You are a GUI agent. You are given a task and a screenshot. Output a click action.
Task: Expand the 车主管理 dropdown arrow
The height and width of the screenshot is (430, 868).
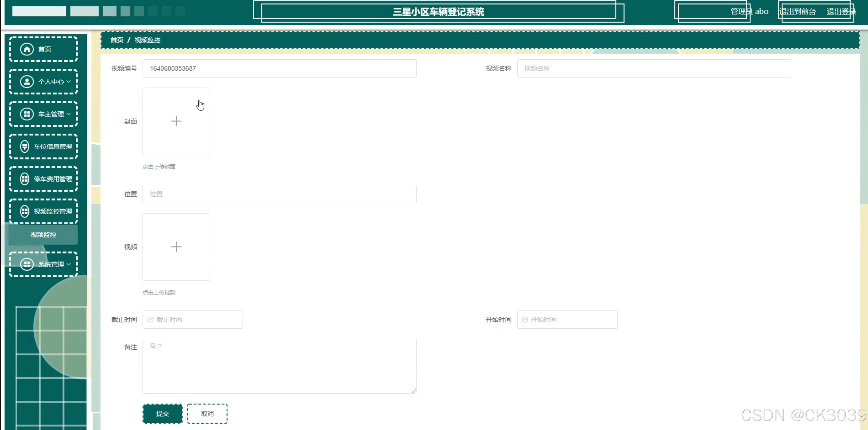(x=69, y=114)
